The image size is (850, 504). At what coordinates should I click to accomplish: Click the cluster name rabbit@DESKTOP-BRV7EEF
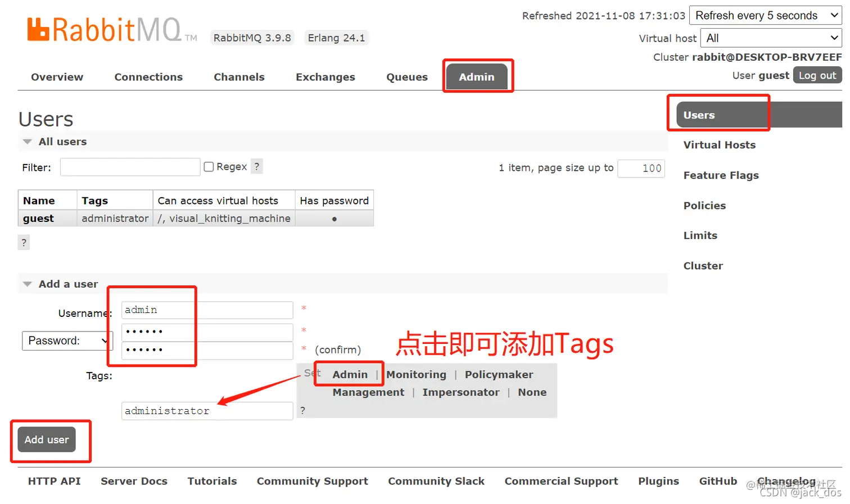[767, 57]
